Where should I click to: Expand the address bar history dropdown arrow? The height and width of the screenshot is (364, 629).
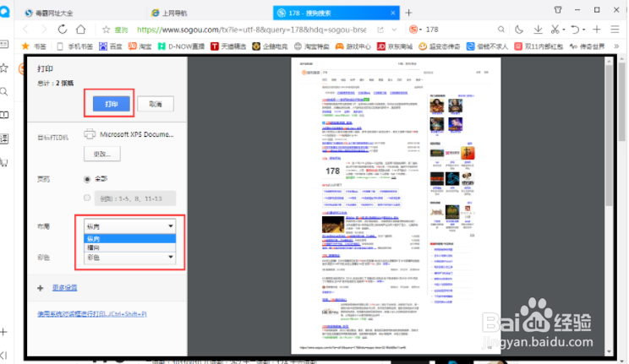click(x=394, y=30)
